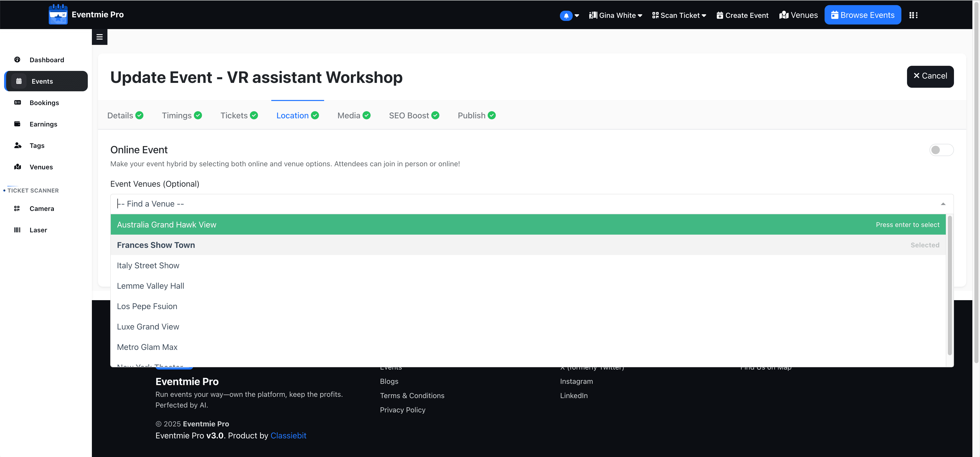Open the Laser barcode scanner
Screen dimensions: 980x457
17,230
